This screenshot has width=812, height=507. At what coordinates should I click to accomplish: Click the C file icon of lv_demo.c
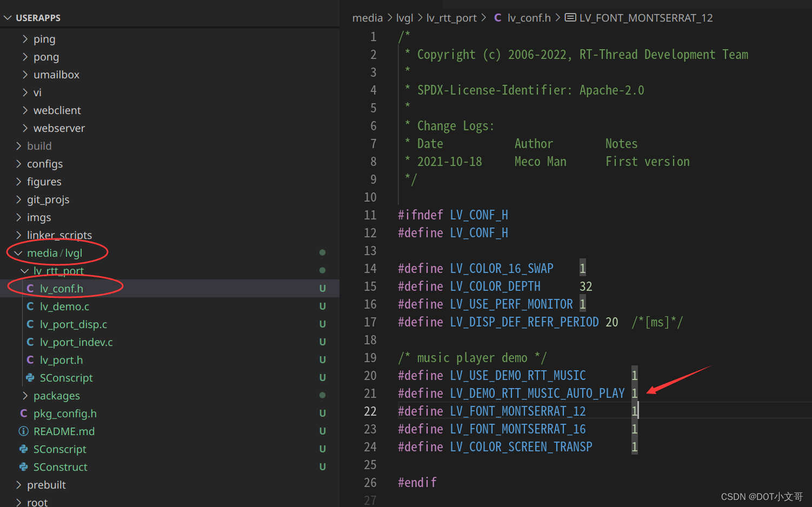(x=30, y=306)
